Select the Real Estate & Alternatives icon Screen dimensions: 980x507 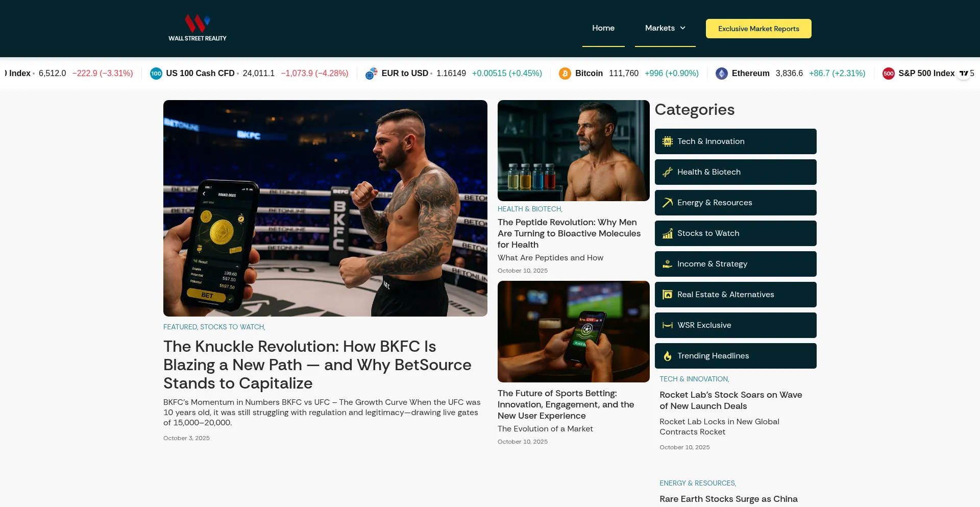pyautogui.click(x=668, y=295)
